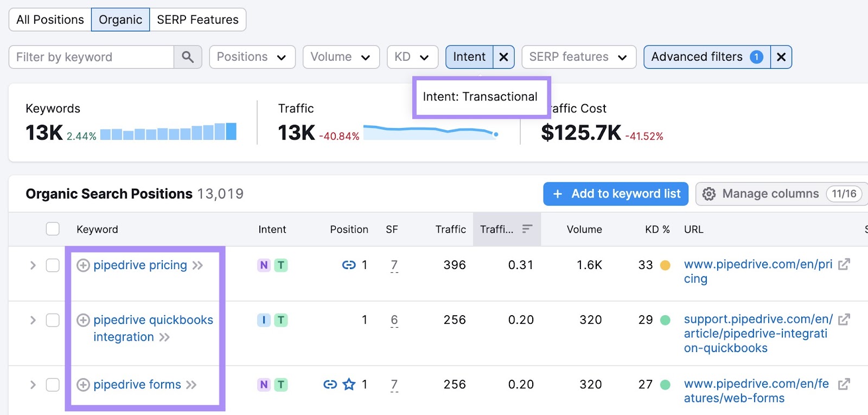The width and height of the screenshot is (868, 415).
Task: Check the box for pipedrive quickbooks integration row
Action: pyautogui.click(x=53, y=320)
